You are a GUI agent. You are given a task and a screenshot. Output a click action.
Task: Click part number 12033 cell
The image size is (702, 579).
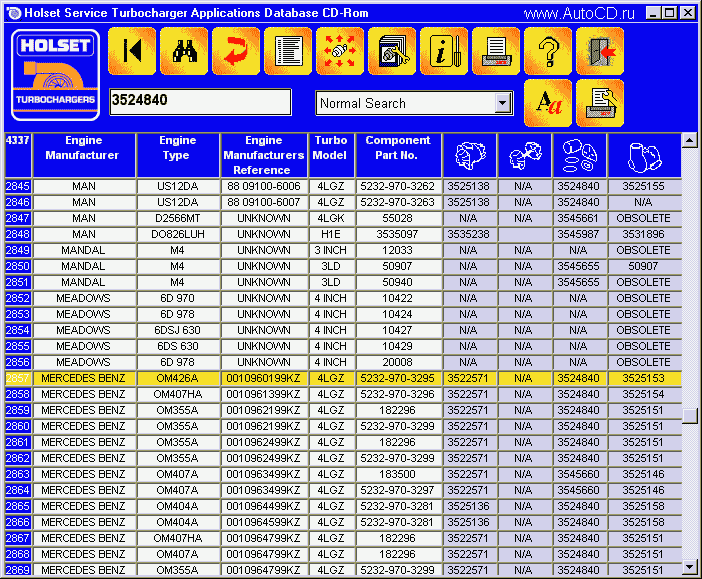click(x=398, y=250)
